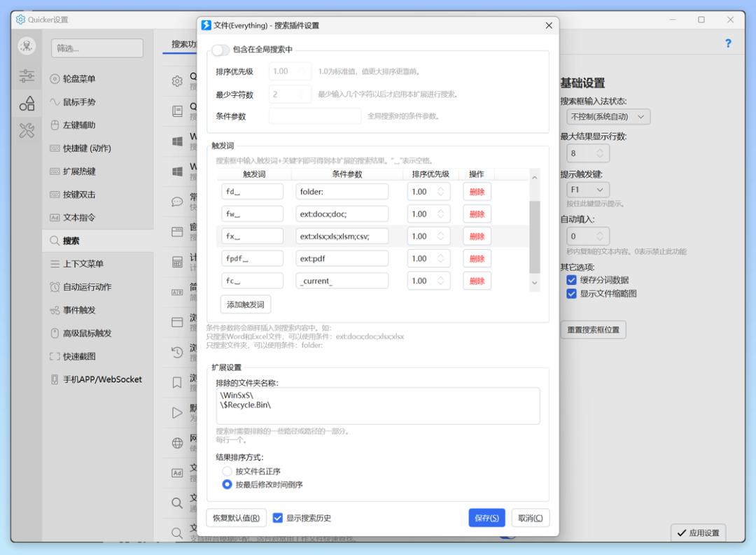Select 按最后修改时间倒序 radio option
This screenshot has height=555, width=756.
click(x=227, y=484)
